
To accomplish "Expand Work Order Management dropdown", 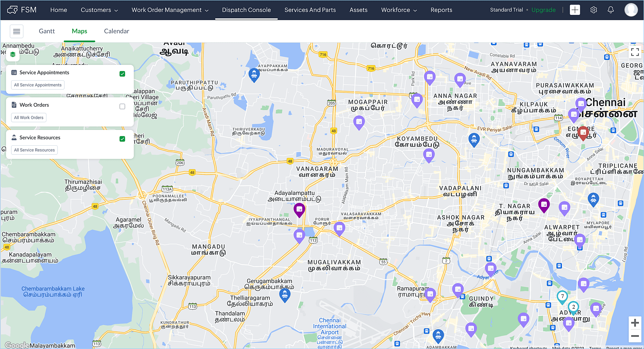I will coord(170,10).
